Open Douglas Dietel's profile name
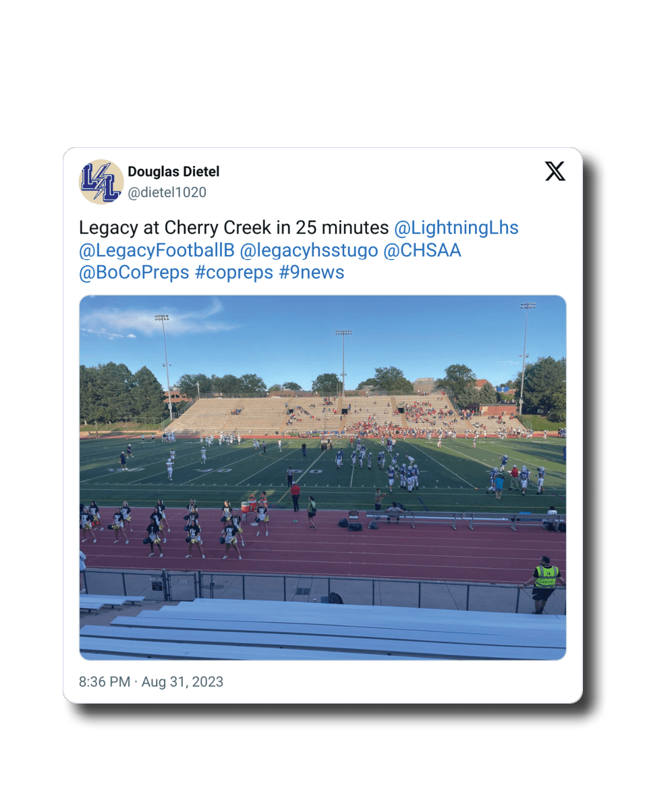The width and height of the screenshot is (672, 794). point(173,171)
